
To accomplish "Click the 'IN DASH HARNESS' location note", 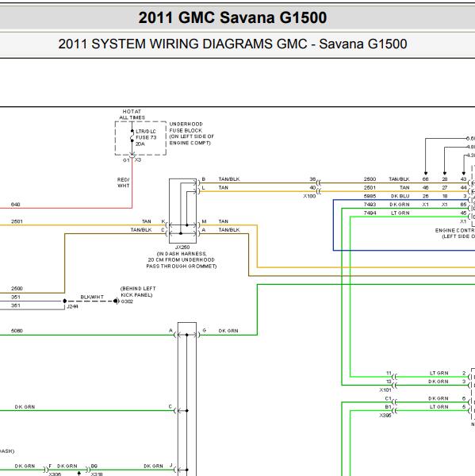I will [x=182, y=260].
